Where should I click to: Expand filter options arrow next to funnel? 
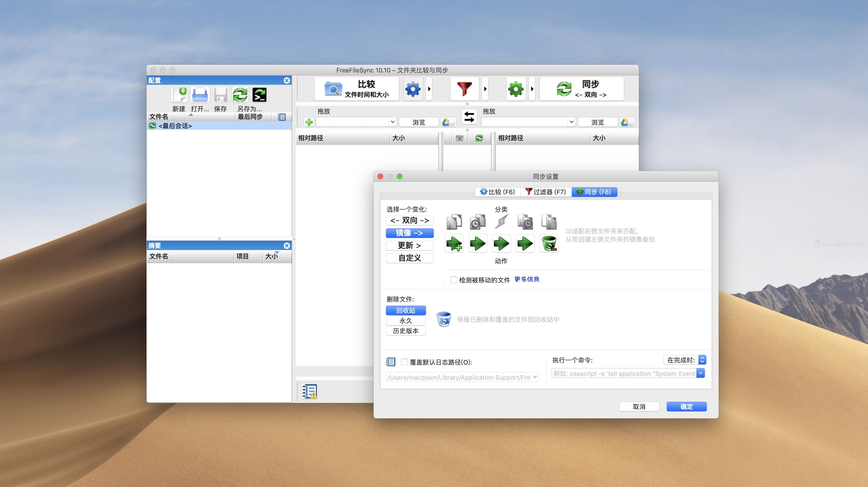point(485,89)
